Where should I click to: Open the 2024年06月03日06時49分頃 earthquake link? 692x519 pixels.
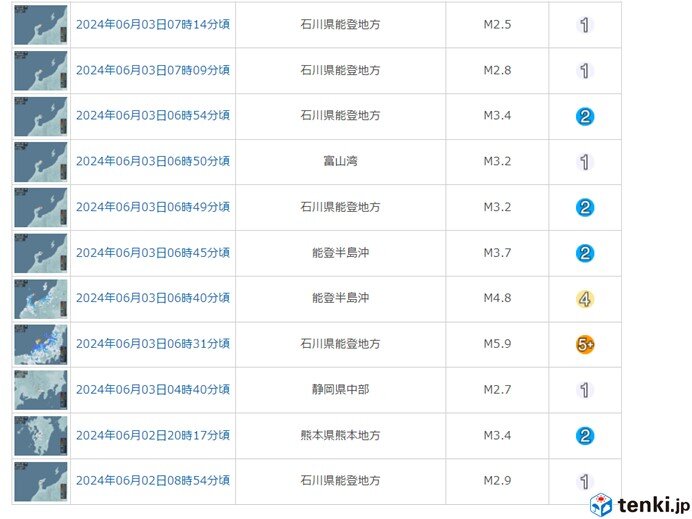coord(153,207)
